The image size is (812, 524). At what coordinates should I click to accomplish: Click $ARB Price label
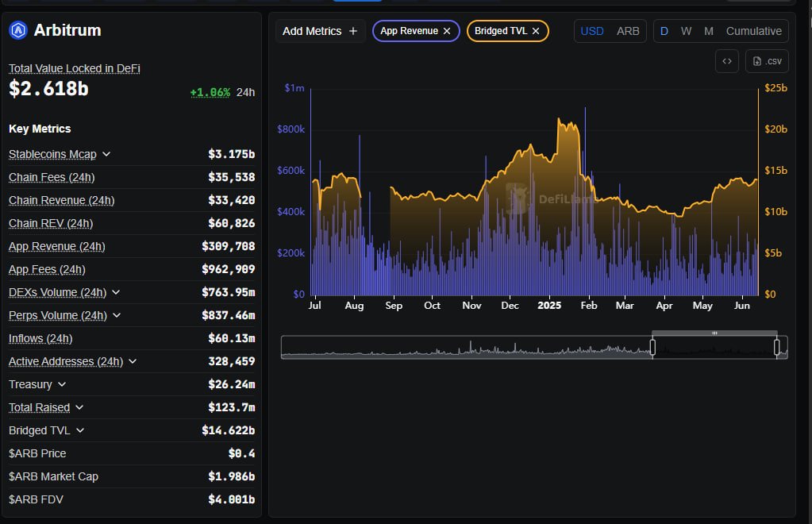(37, 453)
